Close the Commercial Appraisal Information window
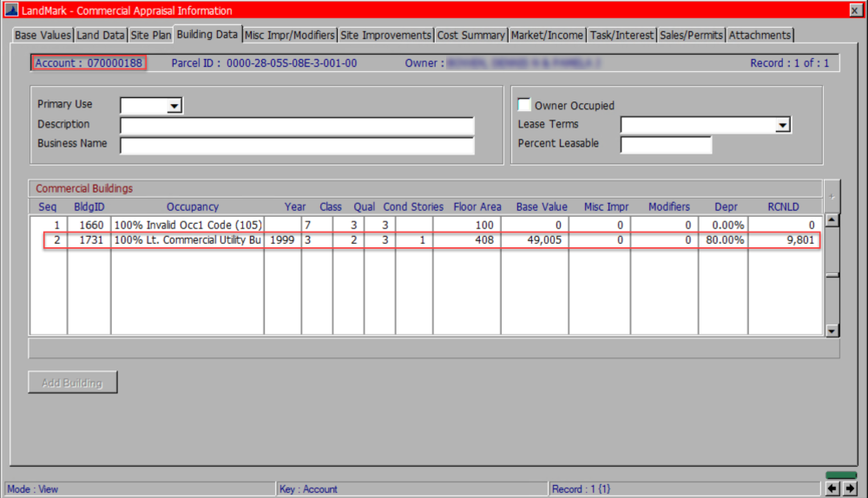 (855, 10)
